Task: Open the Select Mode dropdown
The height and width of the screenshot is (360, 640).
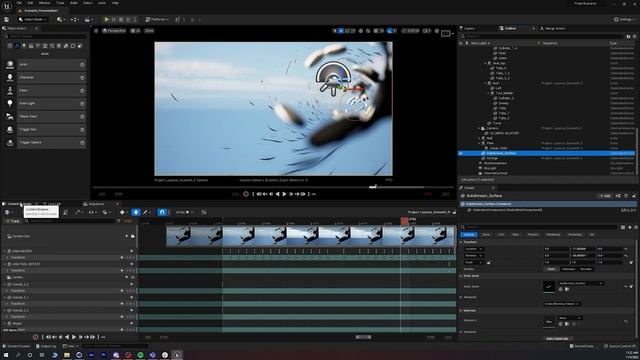Action: click(x=32, y=20)
